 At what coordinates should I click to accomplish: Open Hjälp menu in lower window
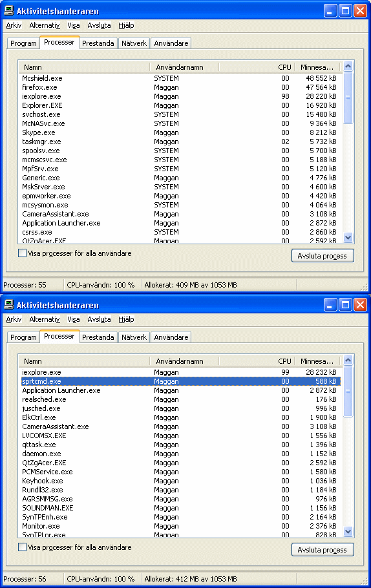pyautogui.click(x=126, y=319)
